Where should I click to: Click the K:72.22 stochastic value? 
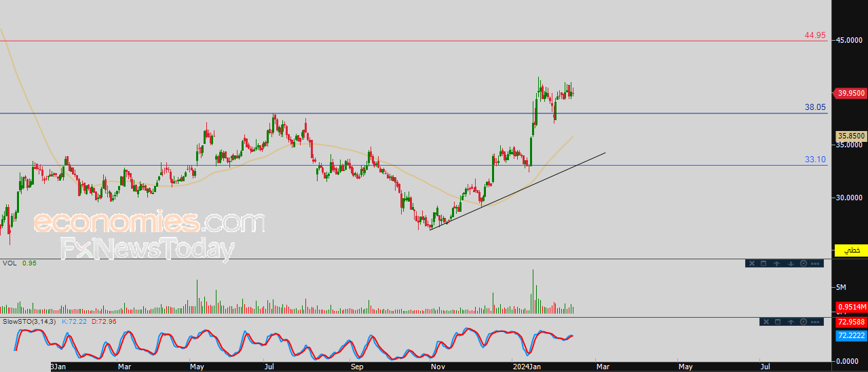(x=74, y=322)
